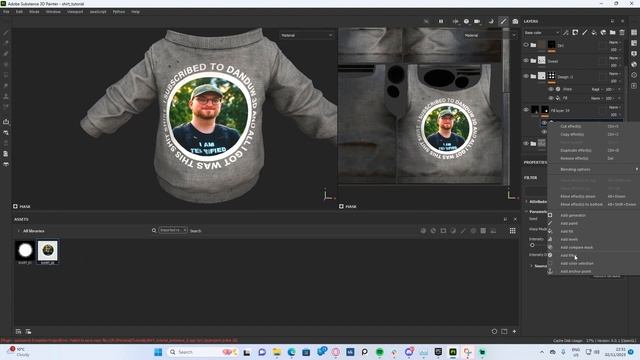Toggle MASK indicator in 3D viewport
The image size is (640, 360).
coord(22,207)
